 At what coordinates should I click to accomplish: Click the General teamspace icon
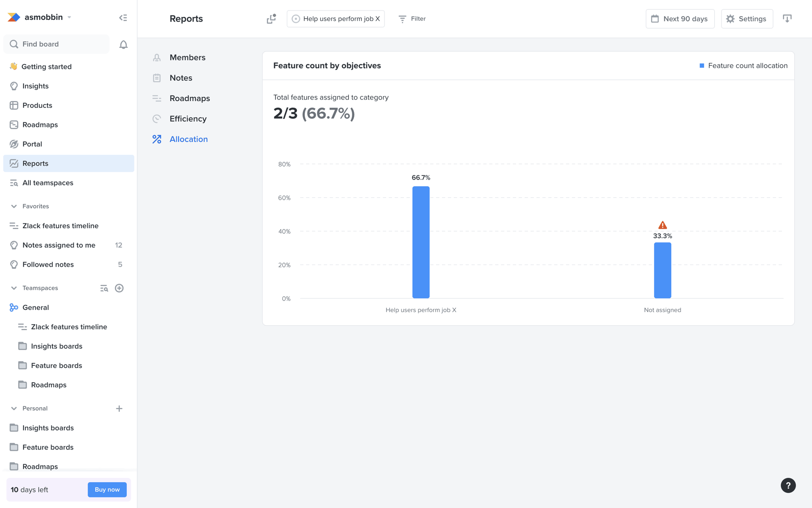pos(14,308)
